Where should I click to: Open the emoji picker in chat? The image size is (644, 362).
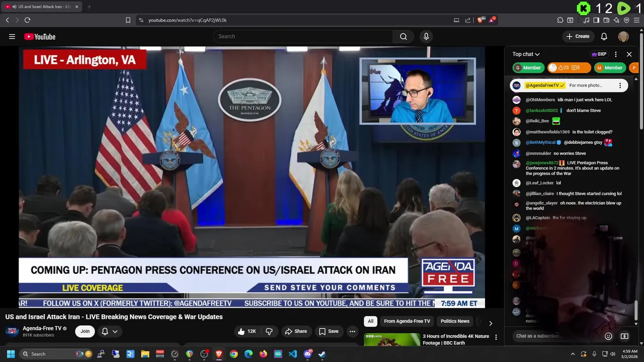click(x=608, y=336)
